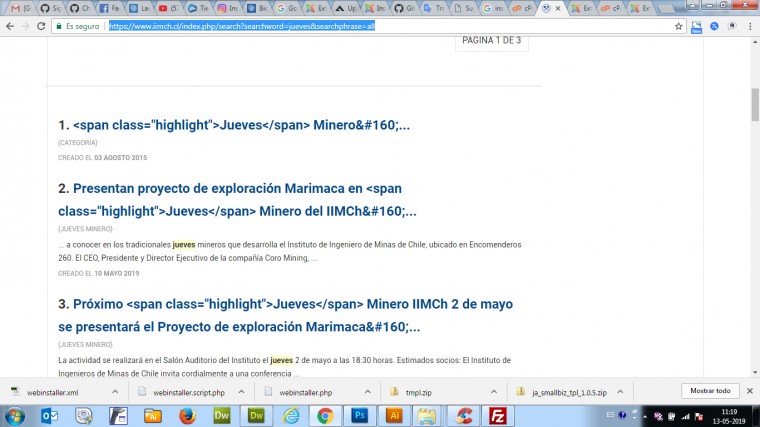
Task: Open result 1 Jueves Minero link
Action: [x=241, y=125]
